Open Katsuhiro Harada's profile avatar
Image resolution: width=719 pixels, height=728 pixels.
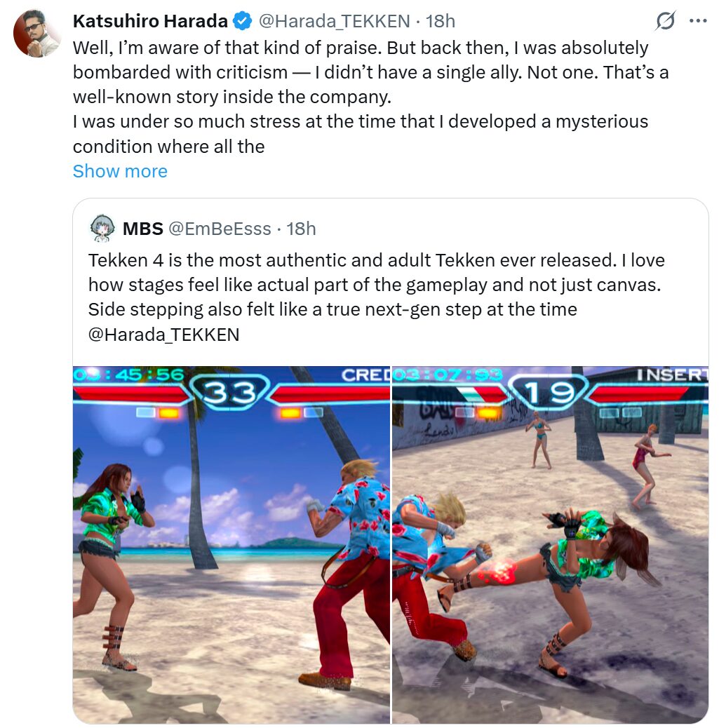37,34
